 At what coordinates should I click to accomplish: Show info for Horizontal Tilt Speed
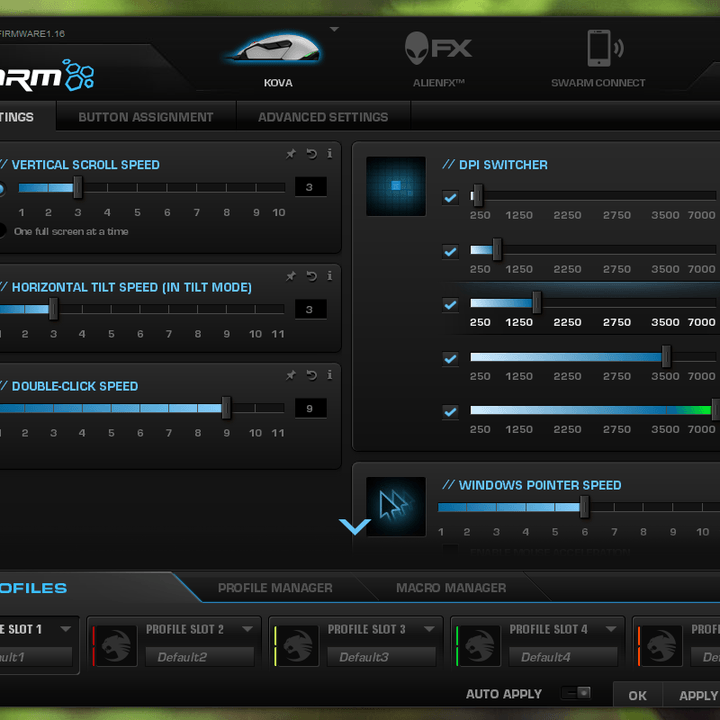330,276
